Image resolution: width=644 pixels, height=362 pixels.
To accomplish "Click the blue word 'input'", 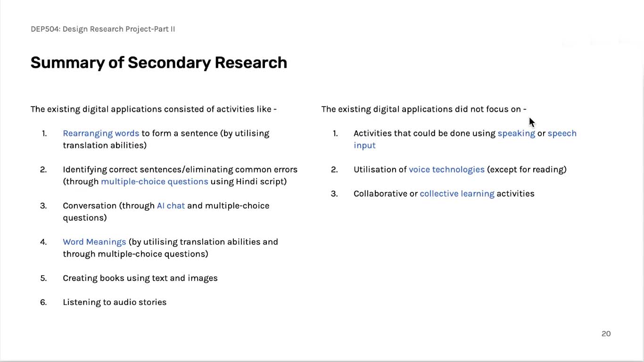I will coord(364,146).
